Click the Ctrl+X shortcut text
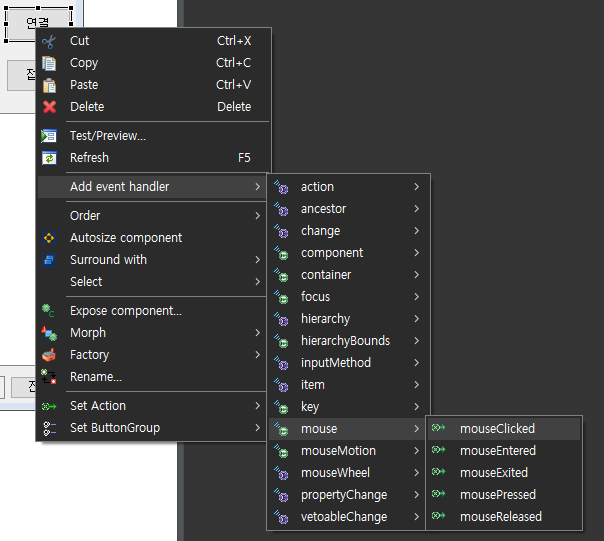The image size is (604, 541). 234,41
